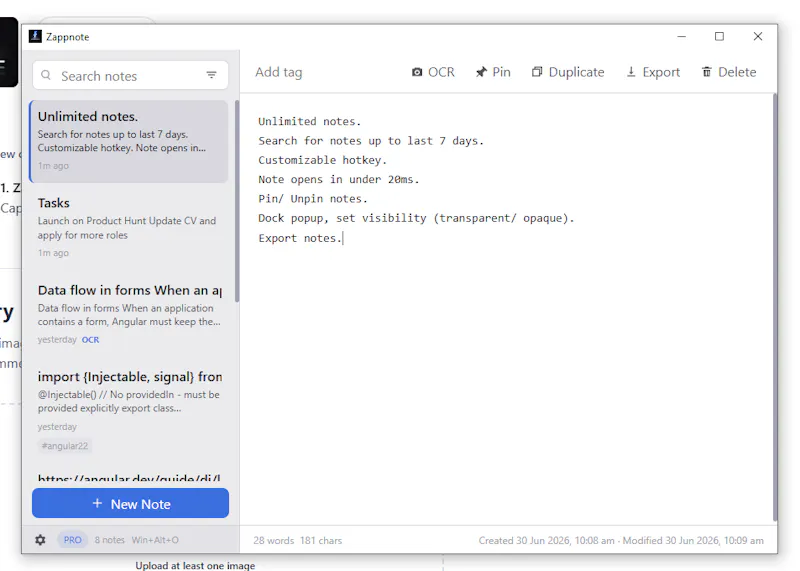The height and width of the screenshot is (571, 800).
Task: Click the 'Customizable hotkey.' line in editor
Action: [x=322, y=160]
